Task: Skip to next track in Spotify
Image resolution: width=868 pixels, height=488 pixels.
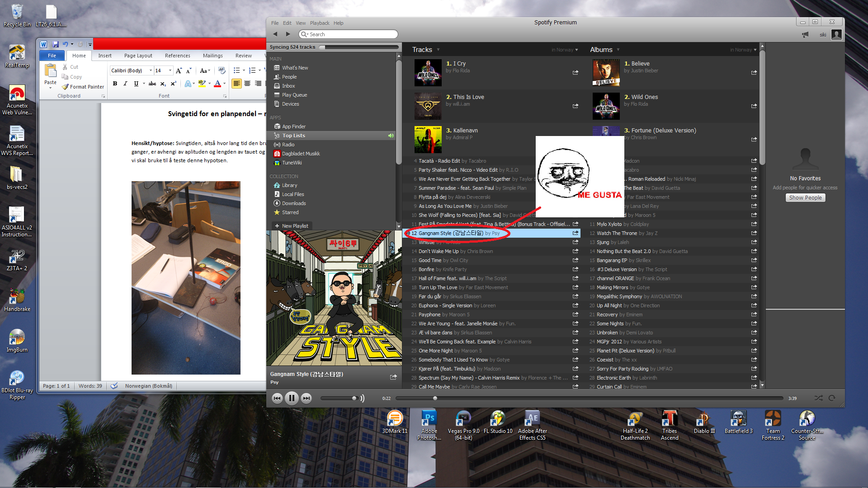Action: click(x=306, y=398)
